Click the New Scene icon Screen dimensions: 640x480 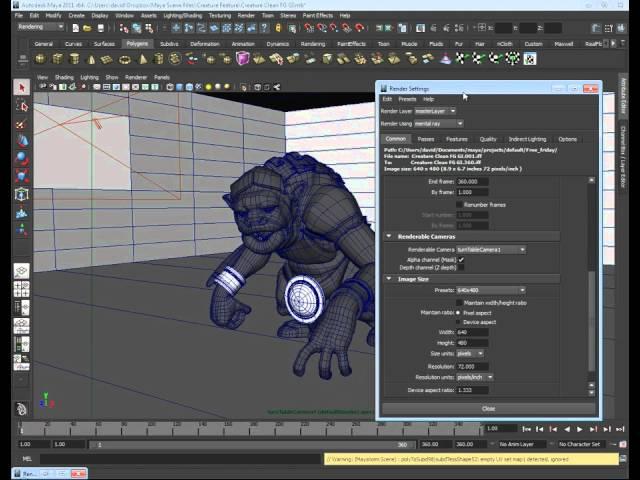[x=75, y=28]
